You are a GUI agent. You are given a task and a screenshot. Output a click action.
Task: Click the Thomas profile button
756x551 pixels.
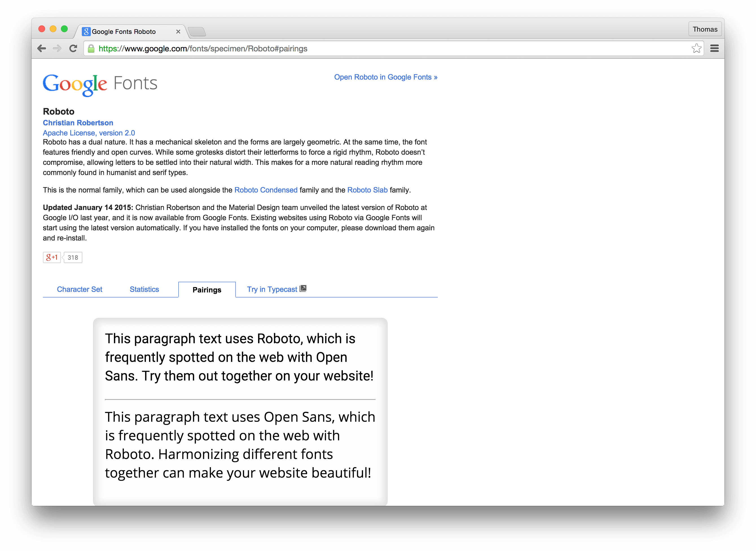705,29
